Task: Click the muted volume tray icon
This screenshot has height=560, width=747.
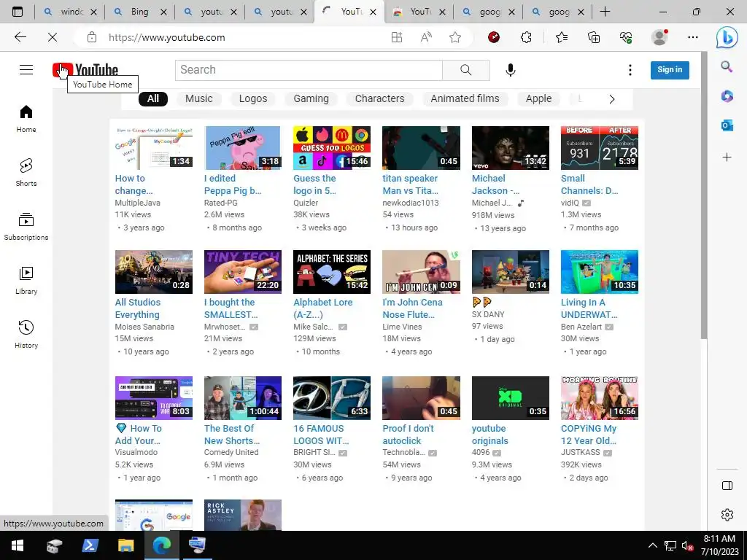Action: pyautogui.click(x=687, y=545)
